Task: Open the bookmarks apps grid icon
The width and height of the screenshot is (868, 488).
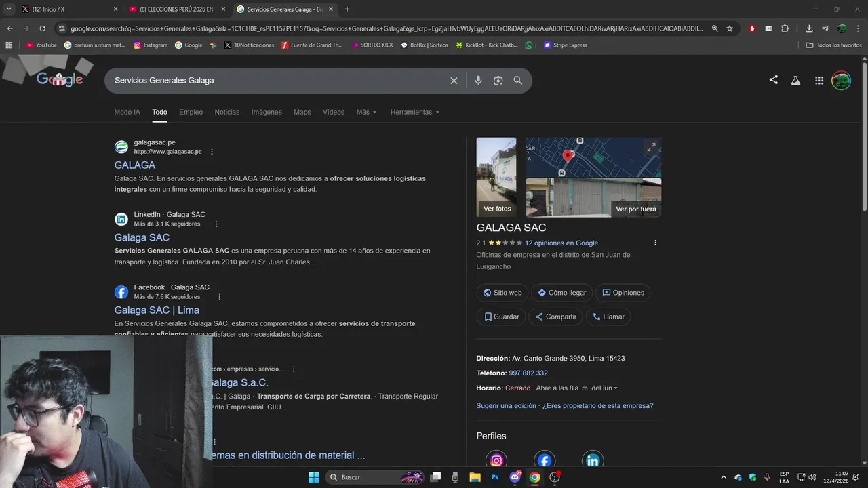Action: 9,45
